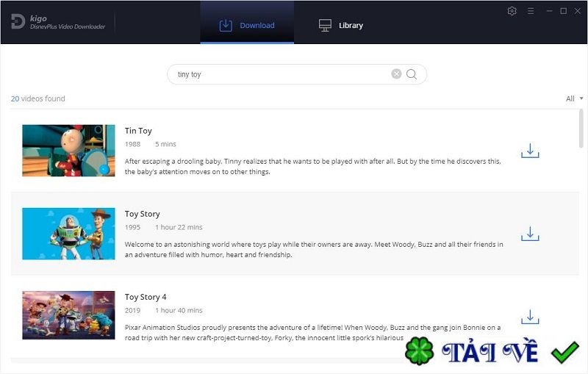Click the Tin Toy description text
The image size is (588, 374).
tap(313, 166)
